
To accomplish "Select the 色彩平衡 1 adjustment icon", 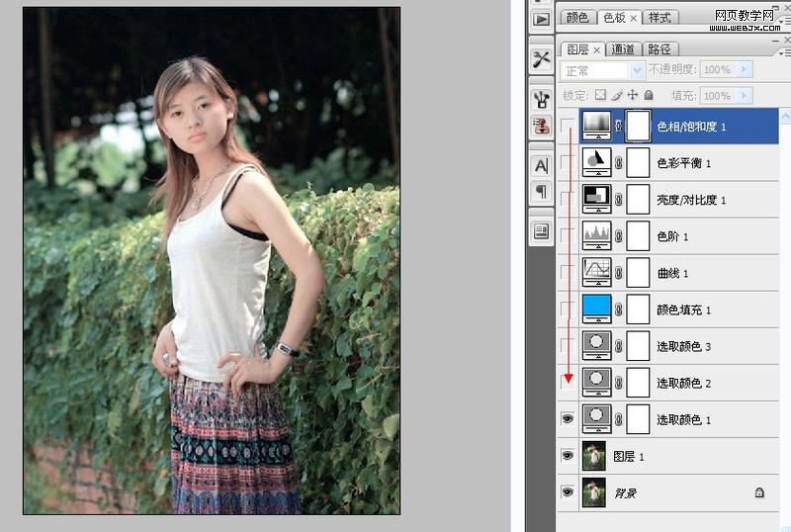I will pyautogui.click(x=597, y=162).
